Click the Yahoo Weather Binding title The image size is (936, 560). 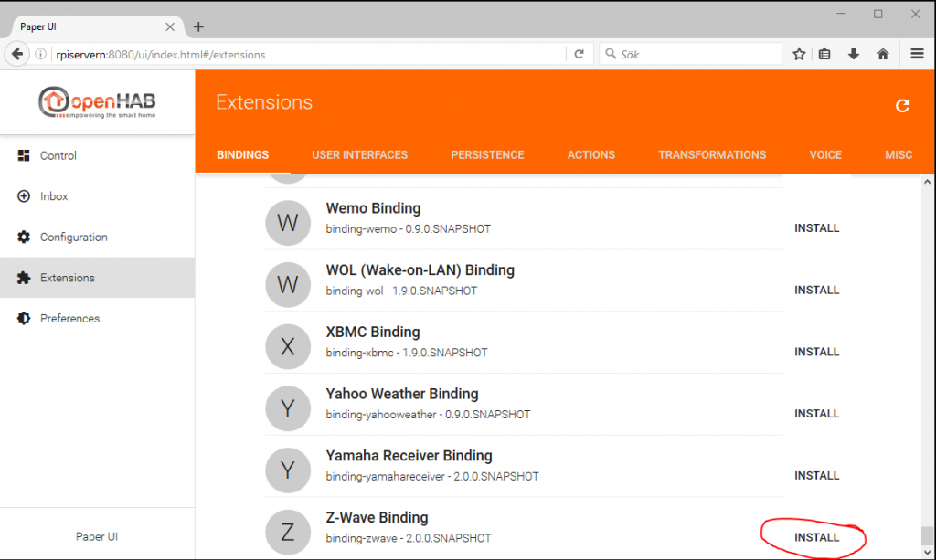(402, 394)
